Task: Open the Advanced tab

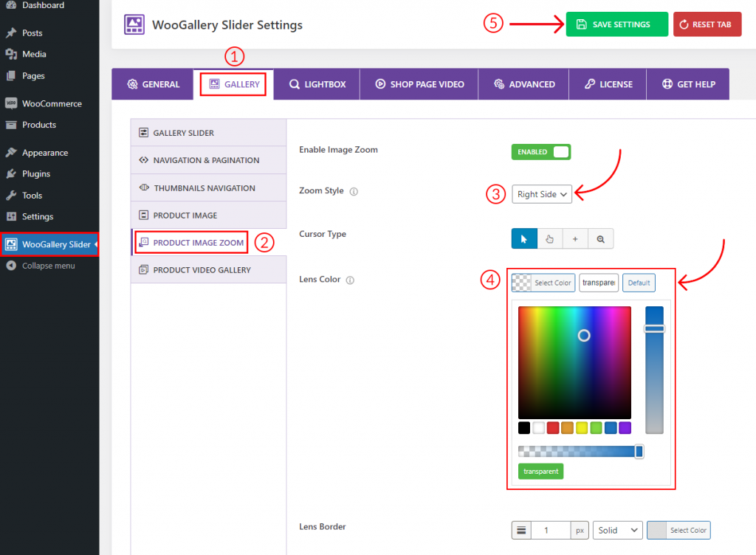Action: (x=523, y=84)
